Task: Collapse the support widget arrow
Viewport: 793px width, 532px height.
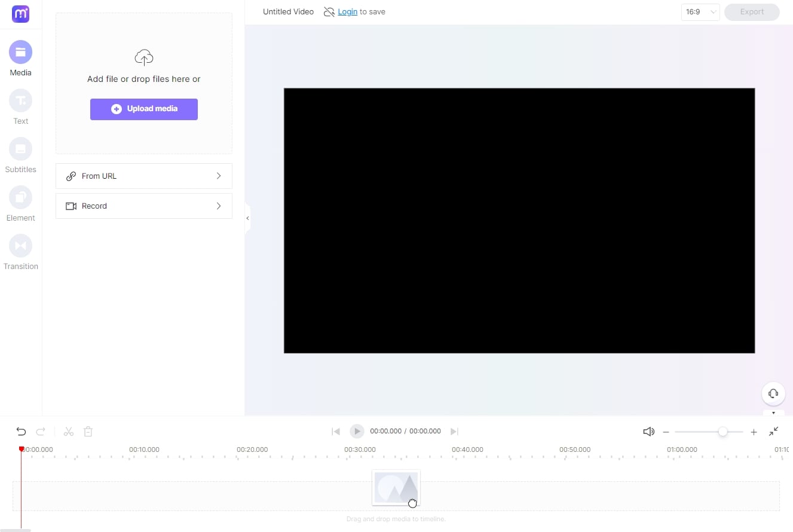Action: point(773,412)
